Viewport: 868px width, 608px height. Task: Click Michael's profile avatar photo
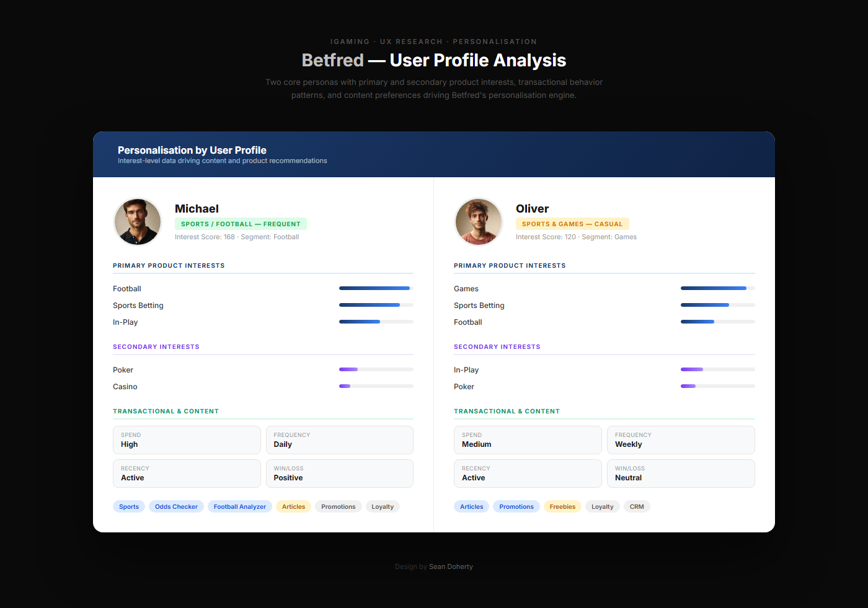pyautogui.click(x=138, y=222)
